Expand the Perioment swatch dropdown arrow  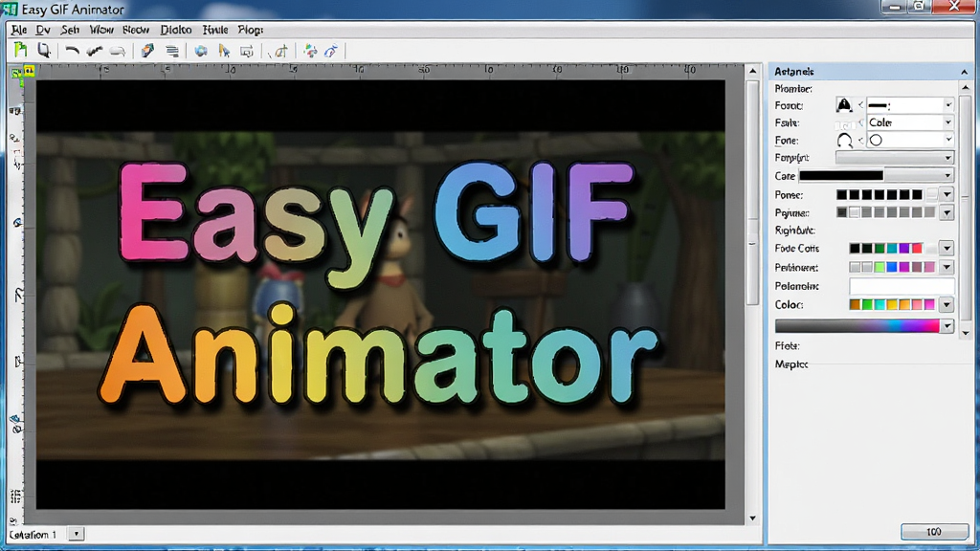[947, 268]
